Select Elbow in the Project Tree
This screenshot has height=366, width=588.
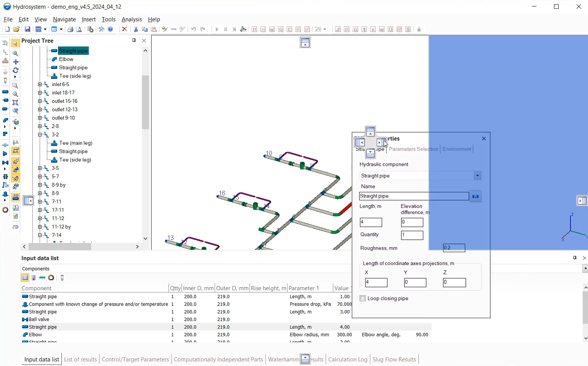tap(66, 59)
